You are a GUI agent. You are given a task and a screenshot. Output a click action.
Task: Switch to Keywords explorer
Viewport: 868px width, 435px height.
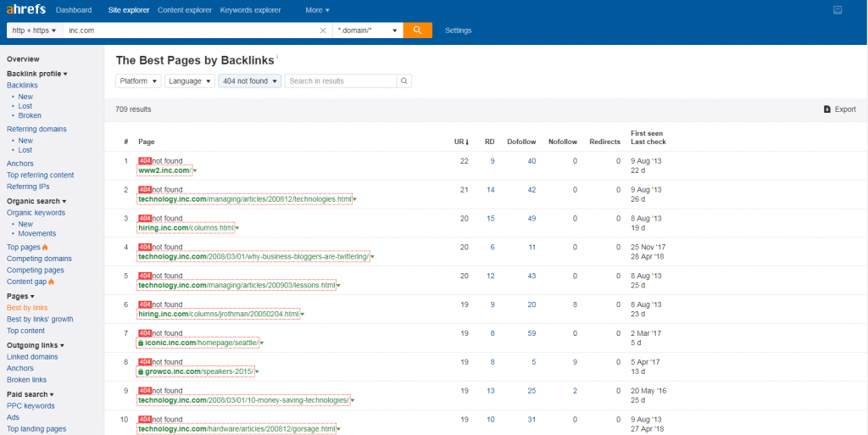pyautogui.click(x=250, y=10)
